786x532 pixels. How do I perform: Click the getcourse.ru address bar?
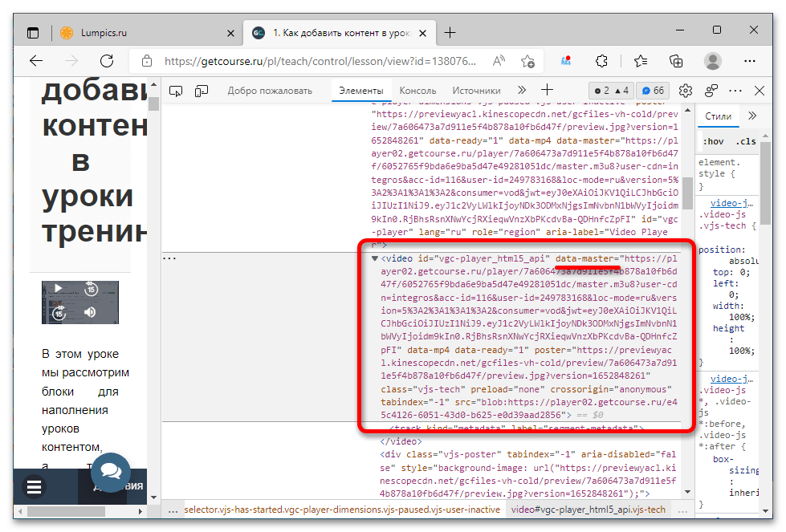[320, 61]
